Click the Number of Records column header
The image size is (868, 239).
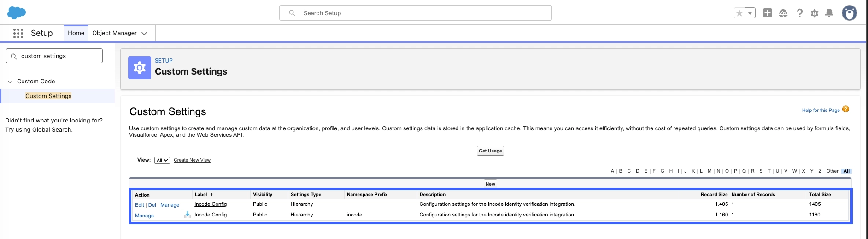pos(753,194)
